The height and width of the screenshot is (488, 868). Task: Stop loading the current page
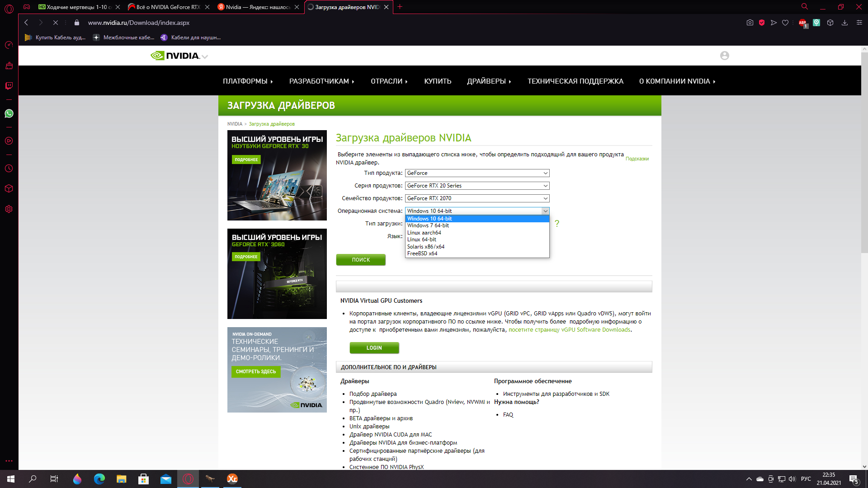point(56,23)
